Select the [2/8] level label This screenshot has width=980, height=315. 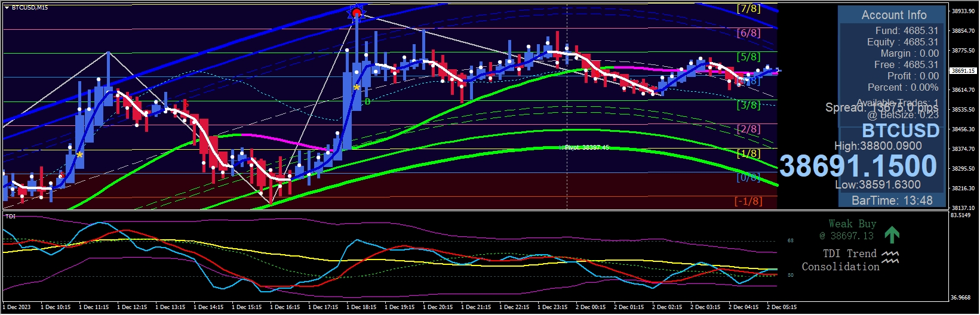[748, 129]
